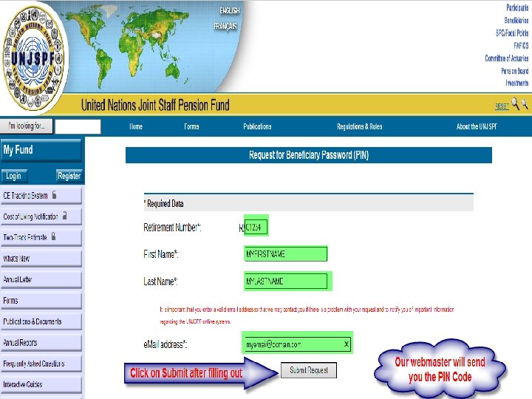The width and height of the screenshot is (532, 399).
Task: Open Annual Reports in sidebar
Action: point(41,342)
